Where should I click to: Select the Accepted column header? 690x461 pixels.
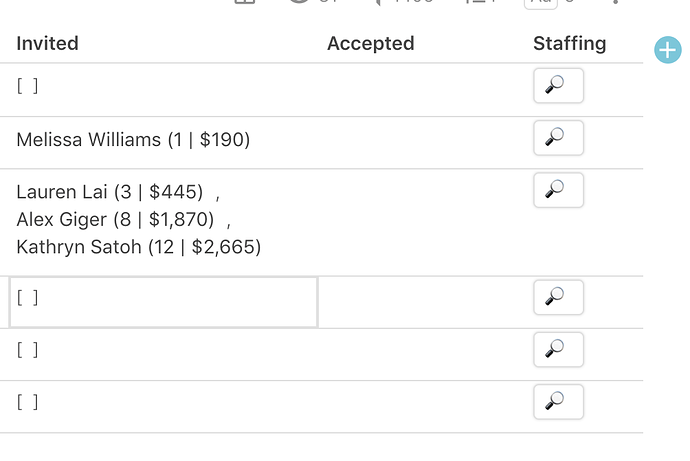click(370, 44)
